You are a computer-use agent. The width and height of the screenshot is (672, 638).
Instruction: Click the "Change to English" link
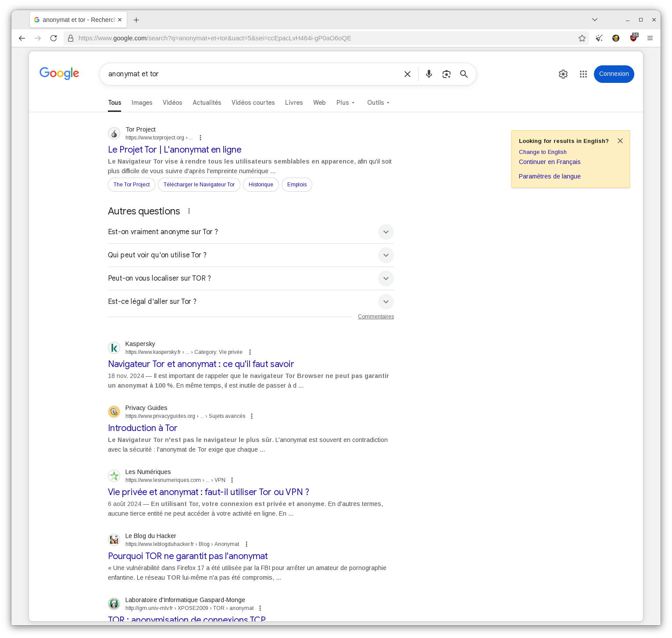pyautogui.click(x=543, y=152)
